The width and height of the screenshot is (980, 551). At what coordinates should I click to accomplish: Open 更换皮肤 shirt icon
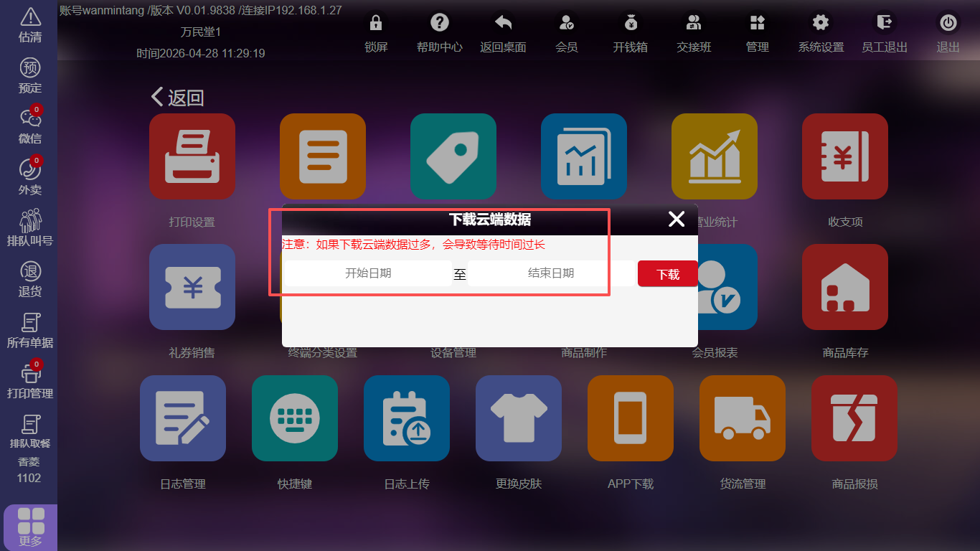point(519,418)
